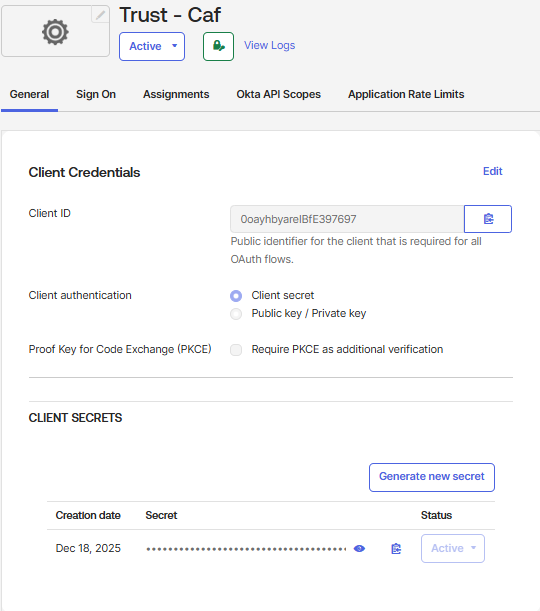Click the Client Credentials heading
This screenshot has width=540, height=611.
[x=84, y=172]
